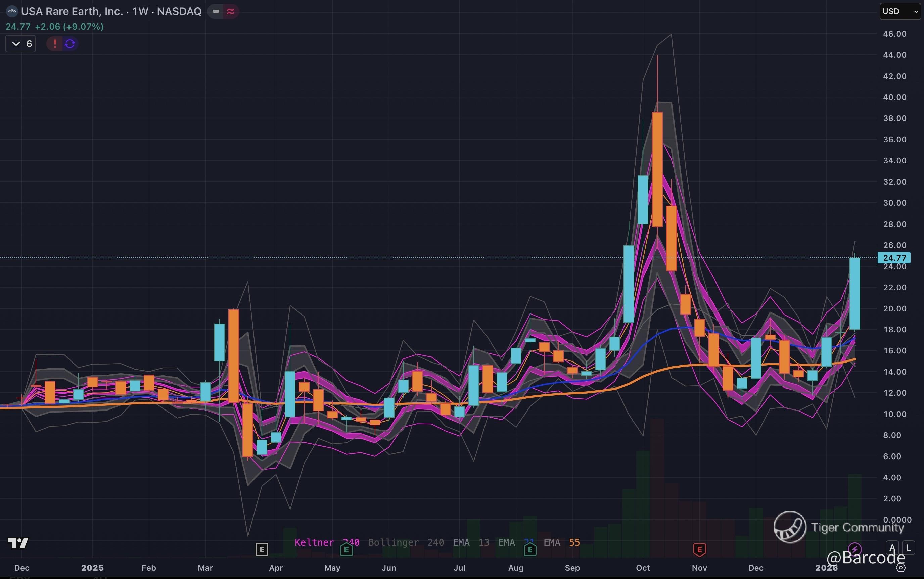Click the gray dash market status pill
The height and width of the screenshot is (579, 924).
(x=216, y=11)
